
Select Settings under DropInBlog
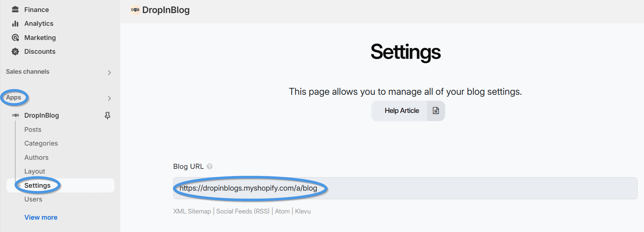click(60, 185)
